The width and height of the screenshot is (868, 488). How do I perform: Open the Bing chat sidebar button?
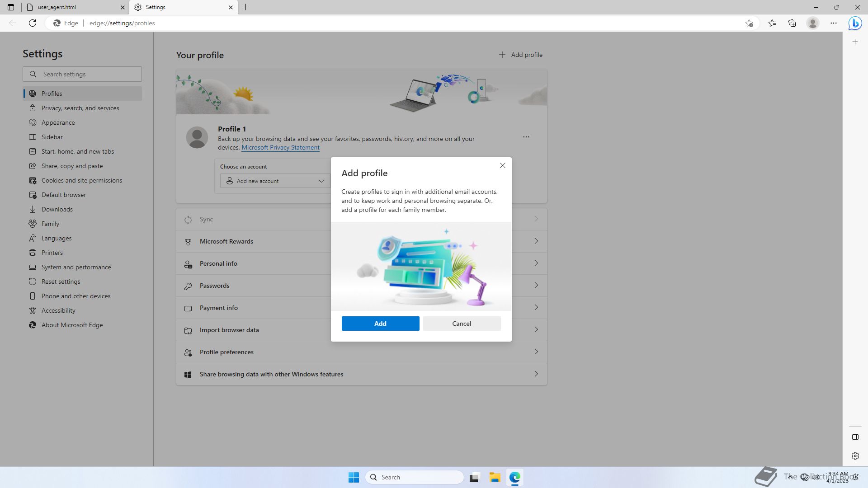(x=855, y=23)
